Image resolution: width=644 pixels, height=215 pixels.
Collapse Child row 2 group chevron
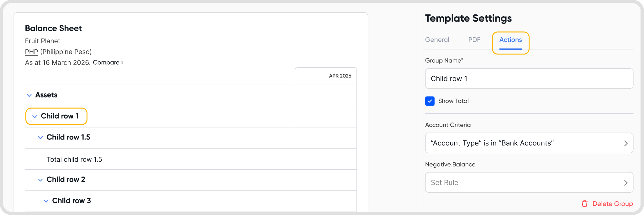(40, 180)
